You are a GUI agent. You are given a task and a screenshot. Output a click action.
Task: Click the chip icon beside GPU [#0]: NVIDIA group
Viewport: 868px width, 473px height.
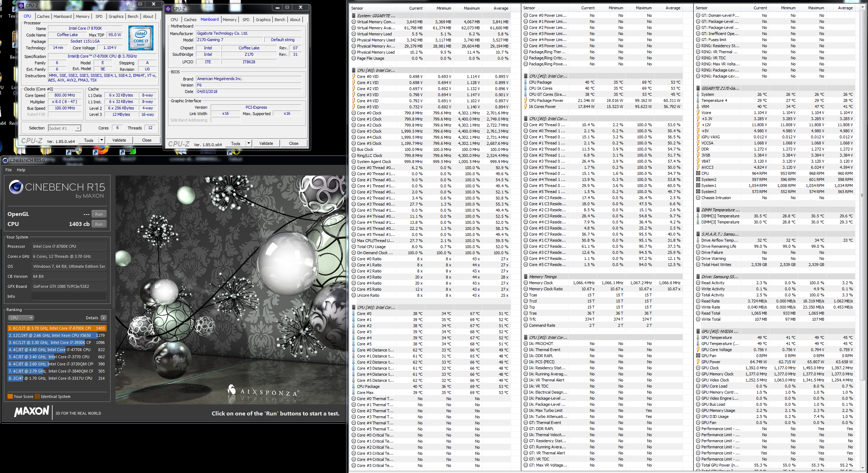698,331
